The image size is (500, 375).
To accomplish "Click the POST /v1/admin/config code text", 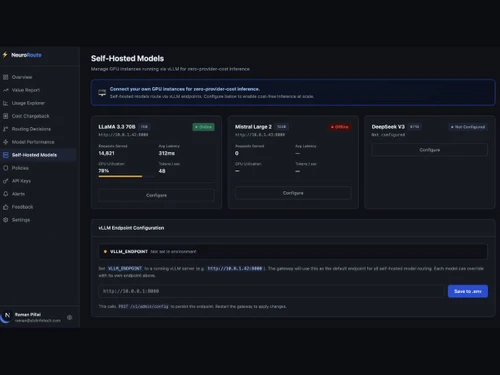I will tap(143, 306).
